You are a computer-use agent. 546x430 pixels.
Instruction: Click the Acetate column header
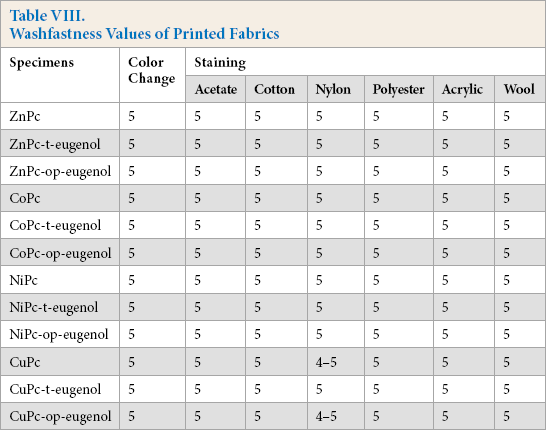[216, 89]
